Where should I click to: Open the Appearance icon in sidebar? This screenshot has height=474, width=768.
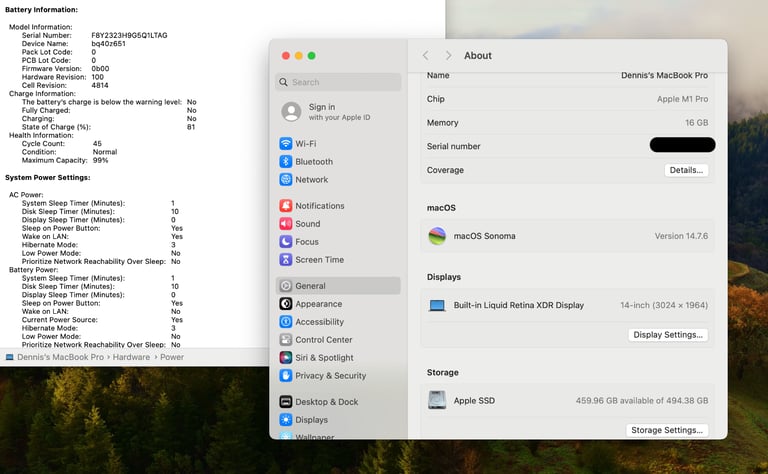click(x=286, y=304)
